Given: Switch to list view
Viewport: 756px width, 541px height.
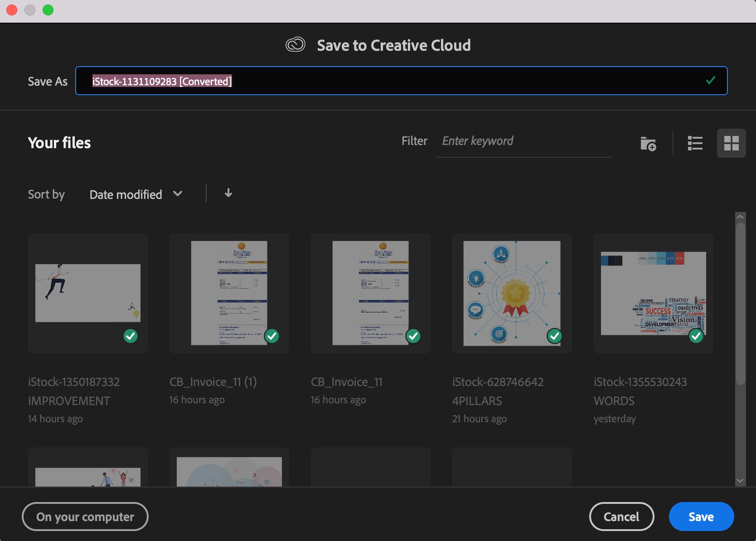Looking at the screenshot, I should (x=695, y=143).
